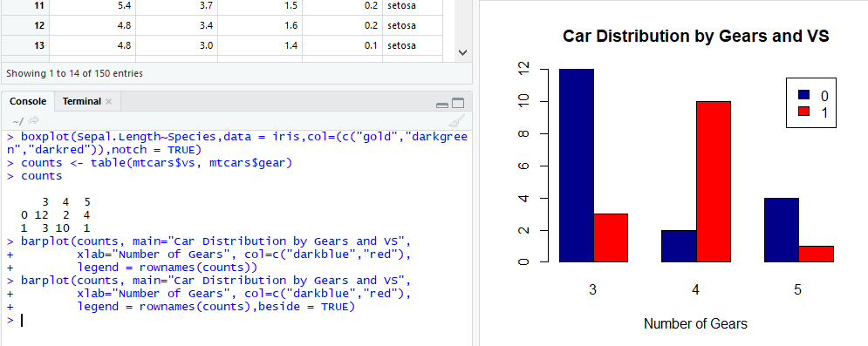
Task: Click the "0 12 2 4" console output row
Action: (55, 215)
